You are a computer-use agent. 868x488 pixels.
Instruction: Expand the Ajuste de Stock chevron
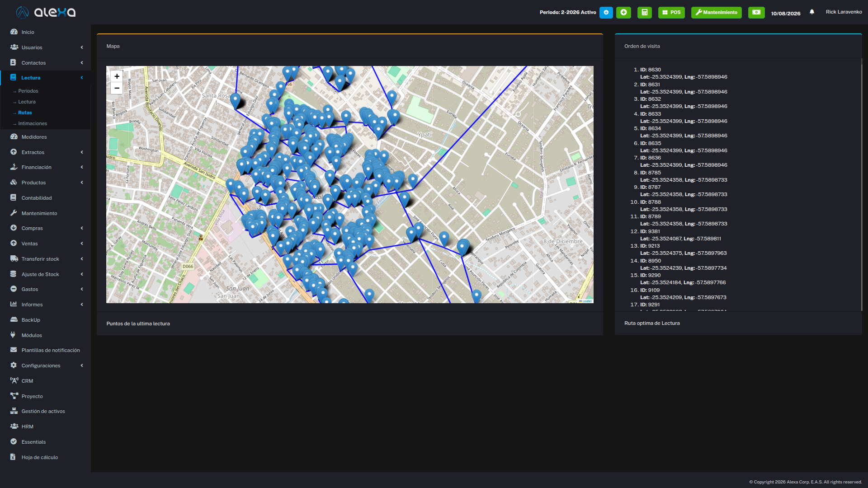point(82,274)
